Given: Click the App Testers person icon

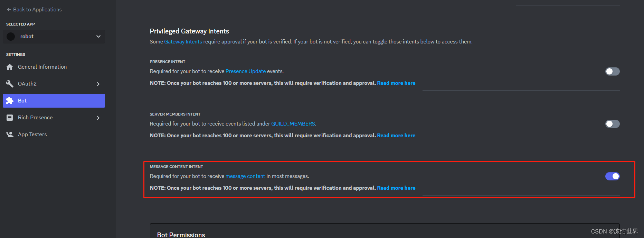Looking at the screenshot, I should (10, 135).
